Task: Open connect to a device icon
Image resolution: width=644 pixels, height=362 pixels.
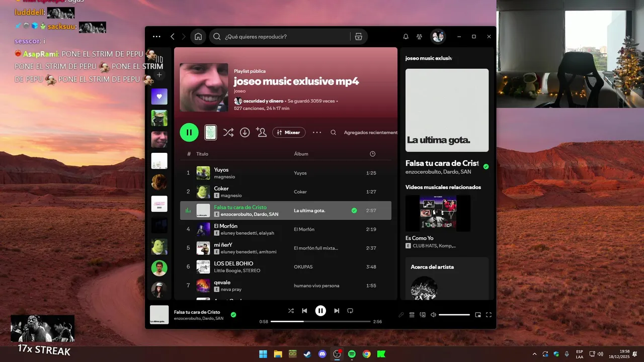Action: click(x=423, y=315)
